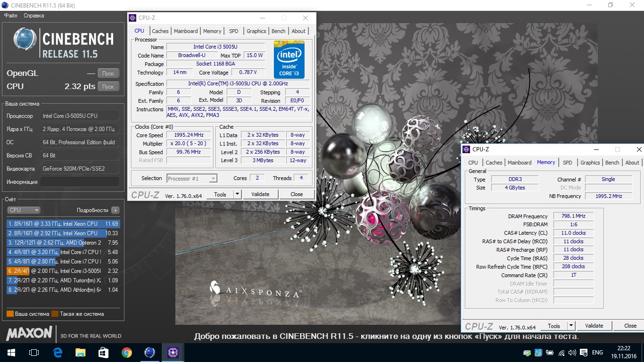Switch ENG input language in the tray
The height and width of the screenshot is (362, 644).
tap(597, 353)
